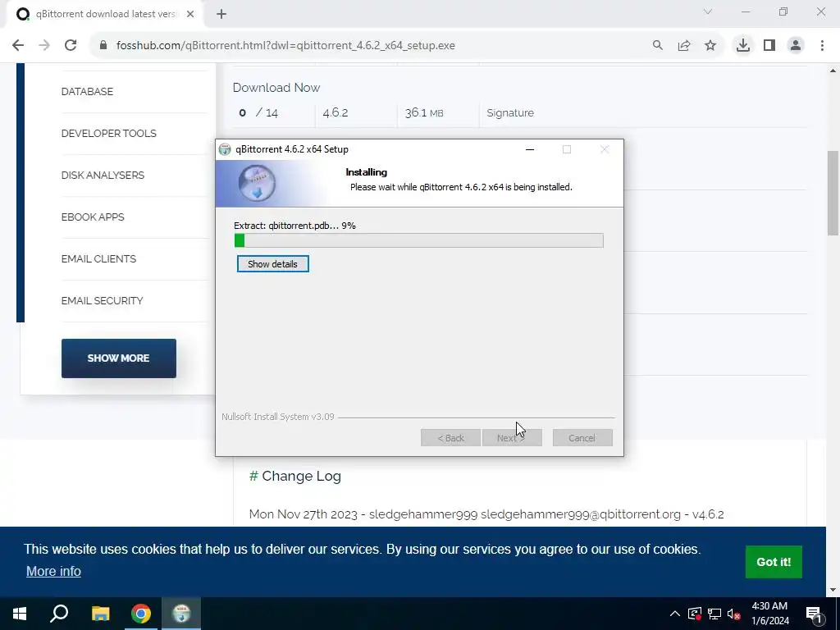
Task: Open DISK ANALYSERS category
Action: tap(103, 176)
